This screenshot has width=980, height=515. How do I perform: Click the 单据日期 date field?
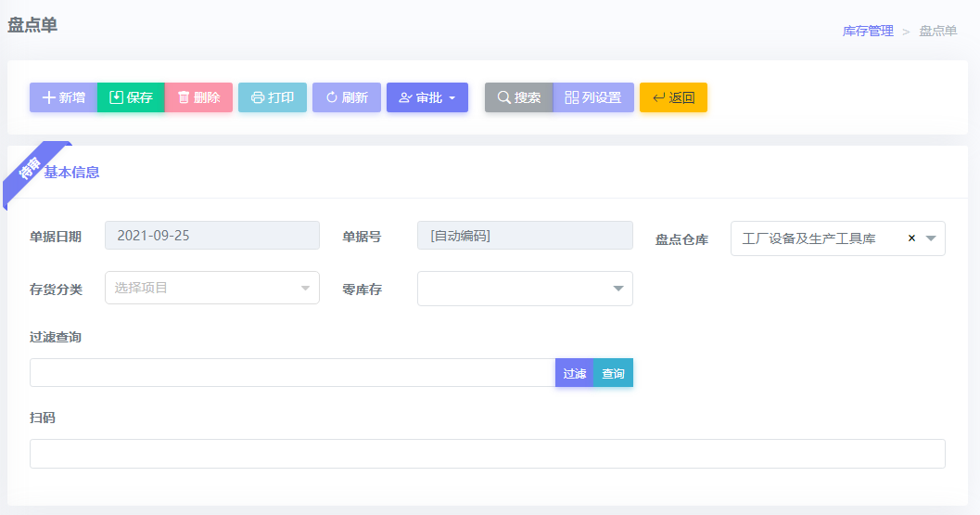tap(212, 236)
